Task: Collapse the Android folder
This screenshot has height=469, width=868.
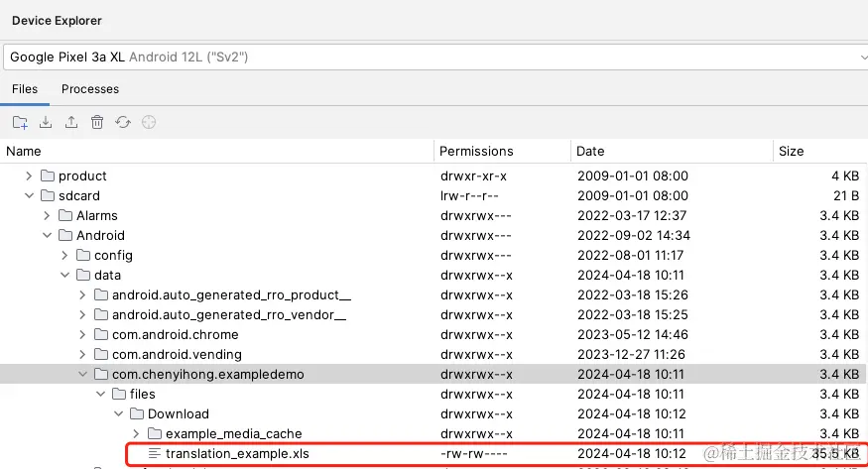Action: pos(47,236)
